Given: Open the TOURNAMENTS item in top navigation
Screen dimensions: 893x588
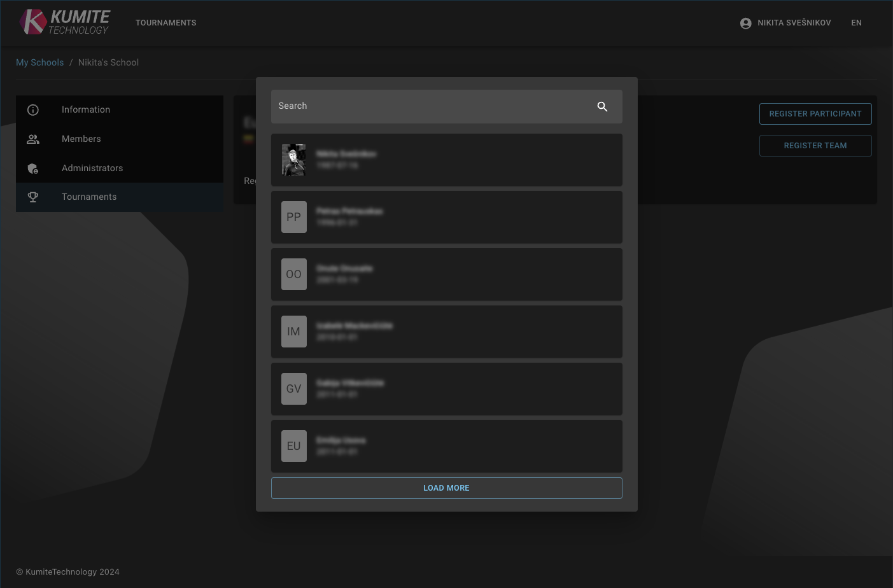Looking at the screenshot, I should click(165, 23).
